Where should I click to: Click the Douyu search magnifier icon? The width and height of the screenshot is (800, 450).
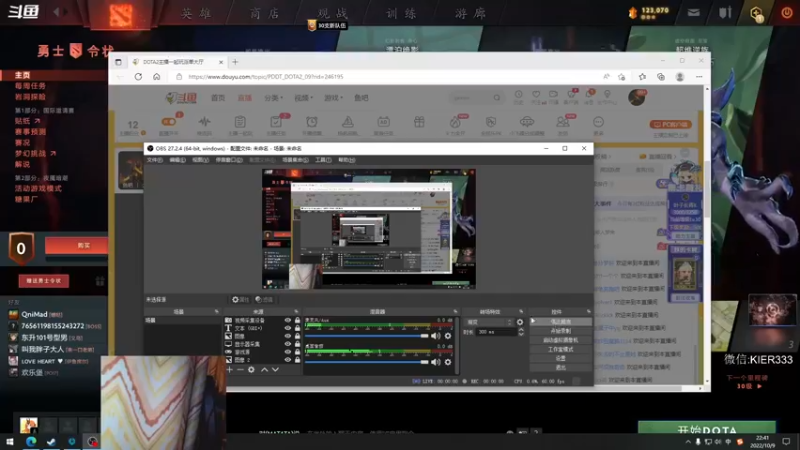coord(496,97)
